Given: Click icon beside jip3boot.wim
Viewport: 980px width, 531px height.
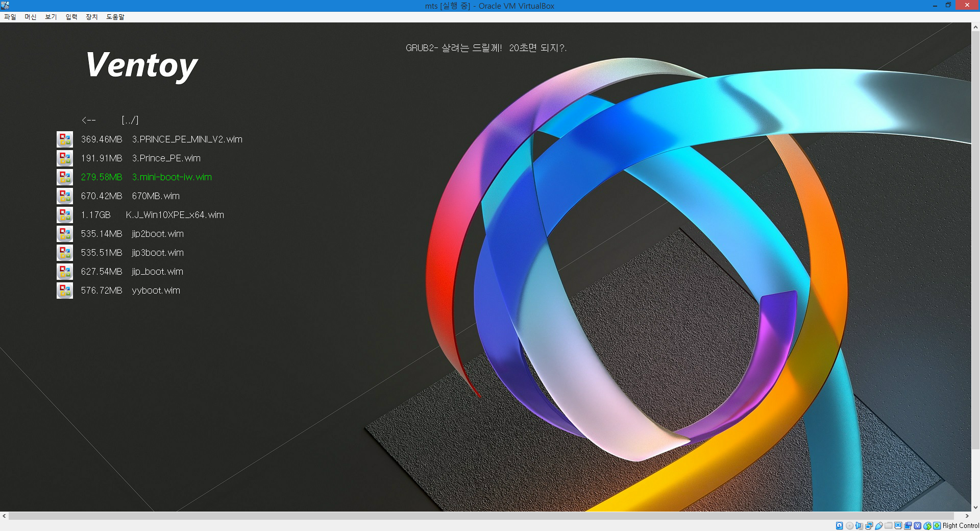Looking at the screenshot, I should (x=65, y=253).
